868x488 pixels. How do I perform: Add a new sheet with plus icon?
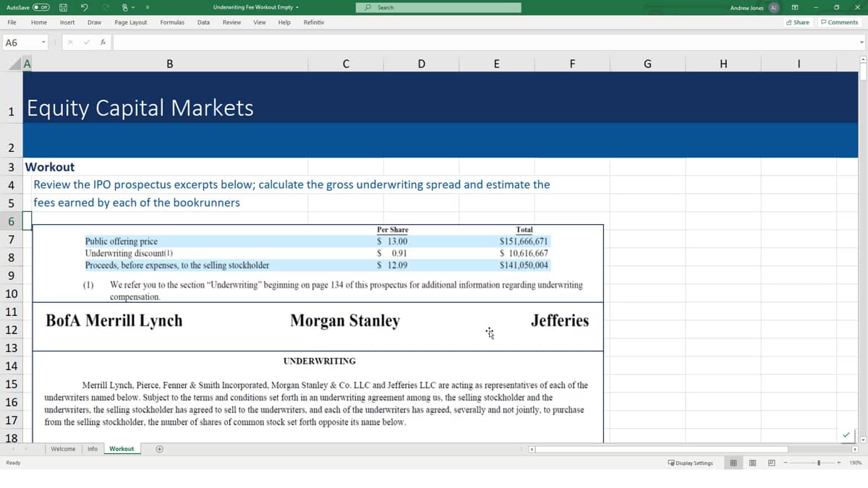click(x=160, y=449)
